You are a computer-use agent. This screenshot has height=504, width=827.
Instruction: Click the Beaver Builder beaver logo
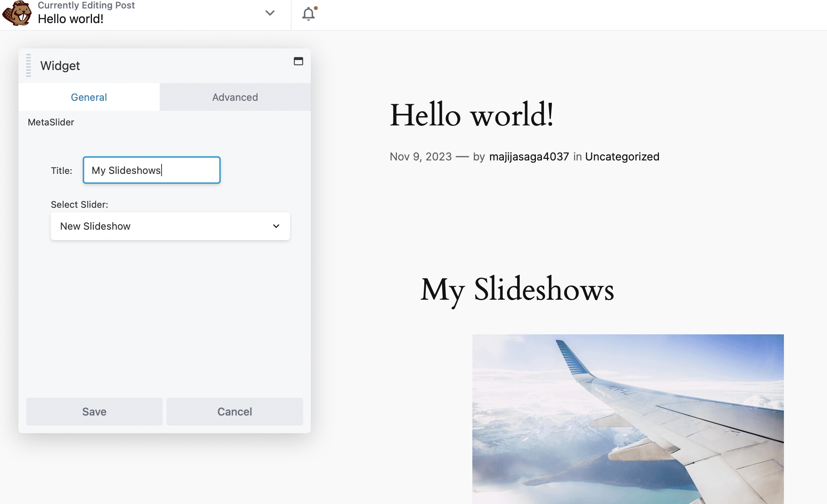pos(17,13)
